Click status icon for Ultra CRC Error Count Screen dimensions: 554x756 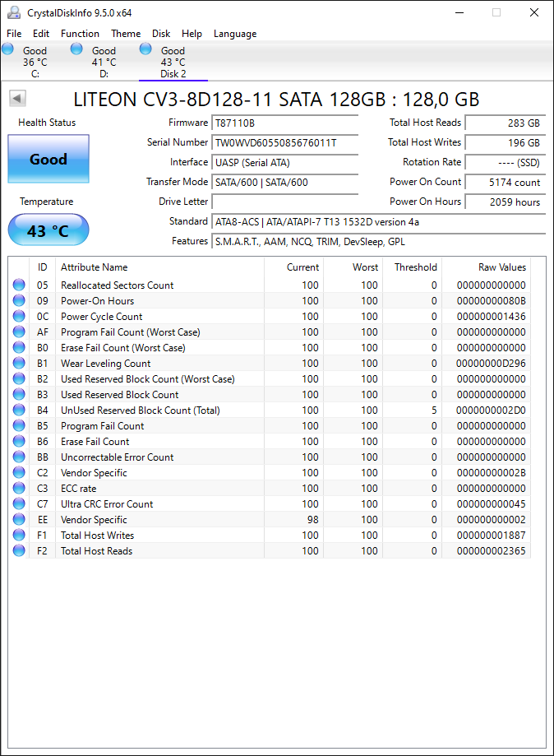(x=19, y=503)
